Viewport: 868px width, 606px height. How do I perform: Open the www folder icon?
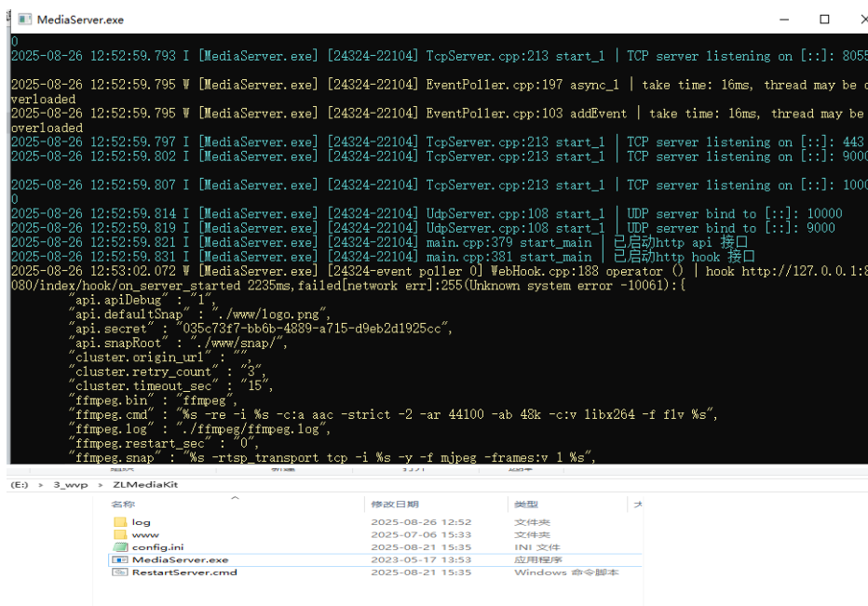point(120,534)
